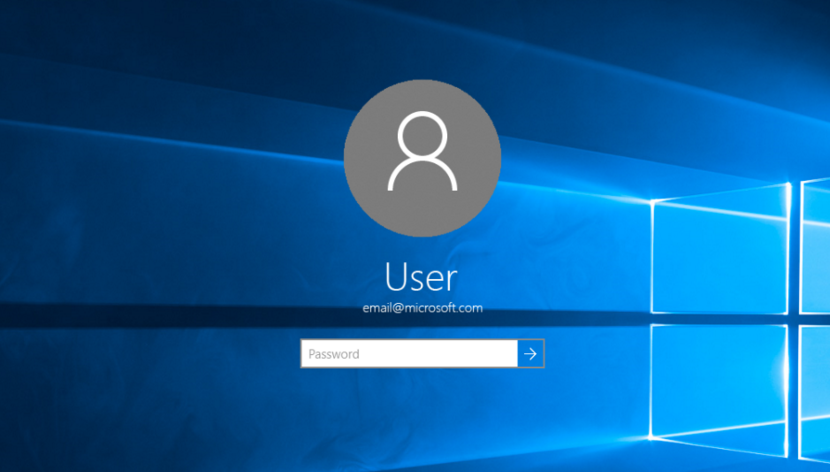Viewport: 830px width, 472px height.
Task: Click the partial upper-right Windows logo pane
Action: pyautogui.click(x=815, y=246)
